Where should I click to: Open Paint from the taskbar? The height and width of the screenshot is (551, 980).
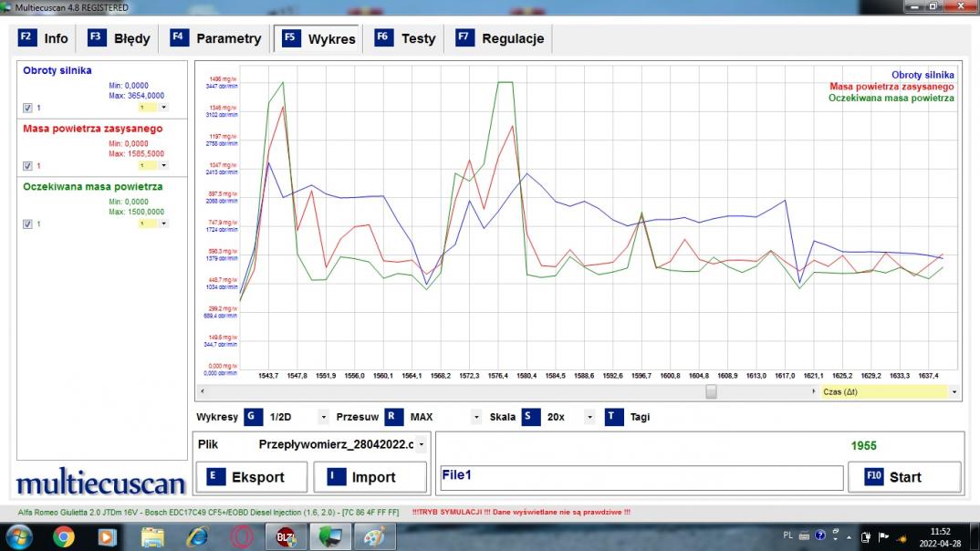[x=374, y=537]
